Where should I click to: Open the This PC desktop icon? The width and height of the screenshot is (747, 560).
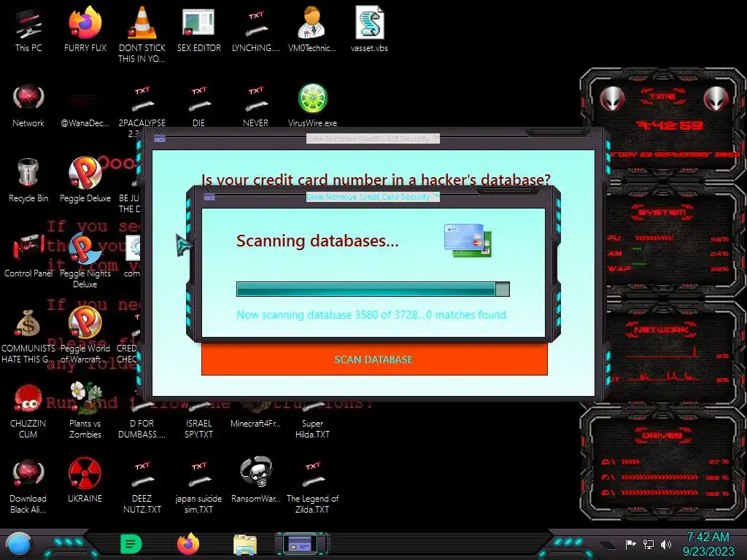pyautogui.click(x=28, y=30)
